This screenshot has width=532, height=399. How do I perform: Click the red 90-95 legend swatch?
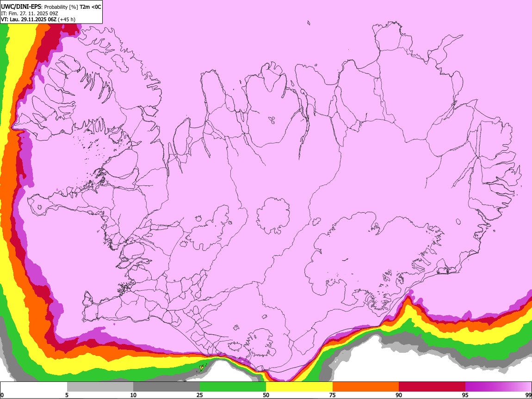[432, 387]
